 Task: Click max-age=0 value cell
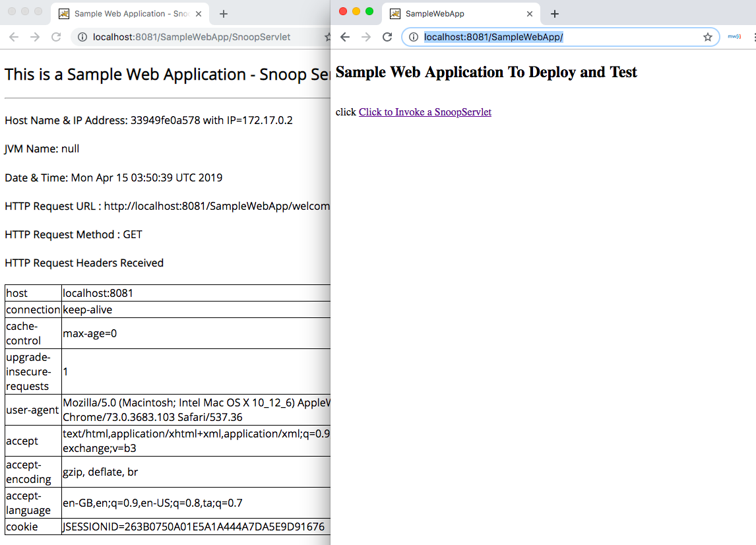[x=196, y=333]
